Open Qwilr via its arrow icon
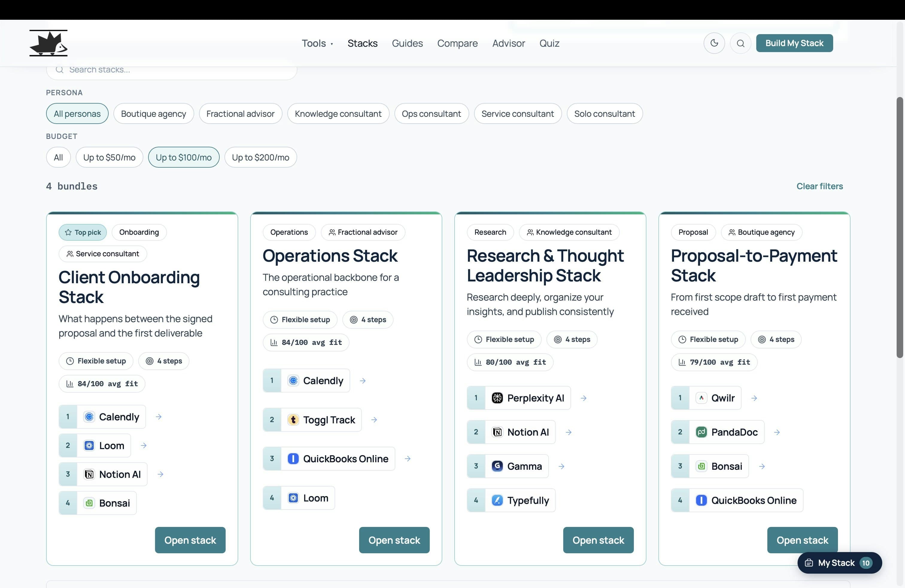The height and width of the screenshot is (588, 905). coord(754,398)
